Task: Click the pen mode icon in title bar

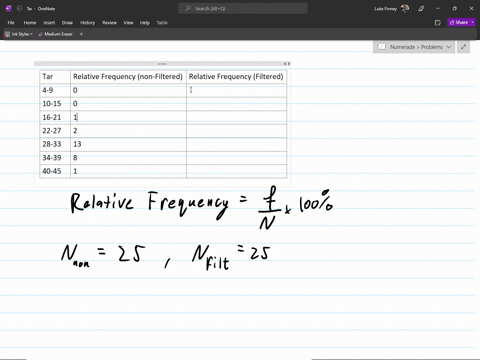Action: [421, 9]
